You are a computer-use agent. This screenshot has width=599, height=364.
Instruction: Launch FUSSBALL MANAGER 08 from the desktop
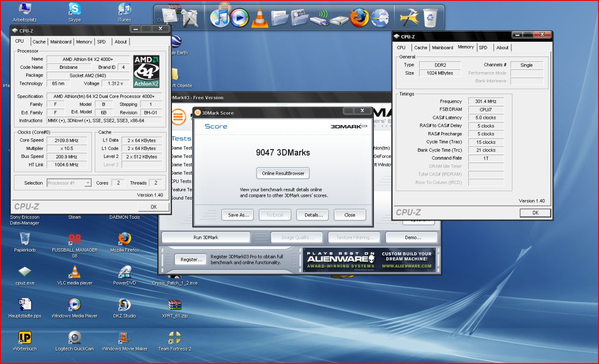click(74, 245)
